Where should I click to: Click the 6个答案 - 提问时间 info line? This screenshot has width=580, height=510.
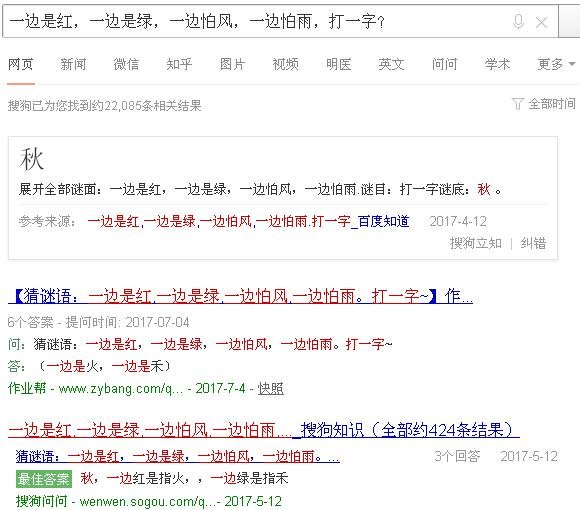pos(98,322)
